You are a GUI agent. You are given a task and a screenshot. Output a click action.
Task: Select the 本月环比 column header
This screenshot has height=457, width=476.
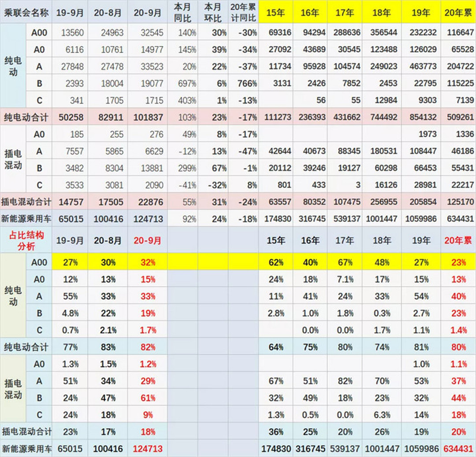point(213,12)
